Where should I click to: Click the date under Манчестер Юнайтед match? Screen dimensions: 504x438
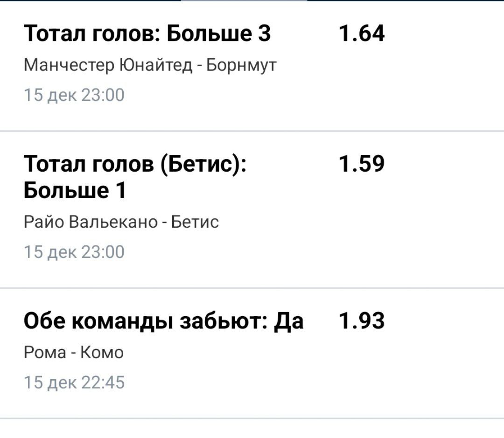pyautogui.click(x=74, y=95)
